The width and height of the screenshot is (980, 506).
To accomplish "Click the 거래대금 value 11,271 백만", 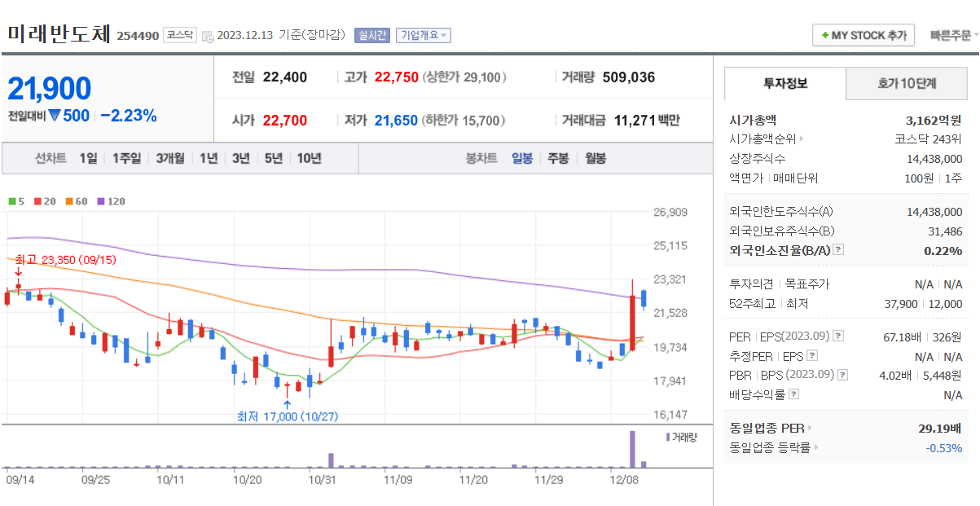I will 647,121.
